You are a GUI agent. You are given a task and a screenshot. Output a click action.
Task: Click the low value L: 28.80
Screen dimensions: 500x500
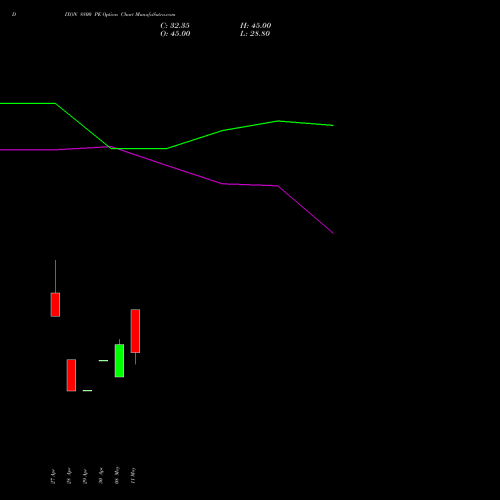255,34
